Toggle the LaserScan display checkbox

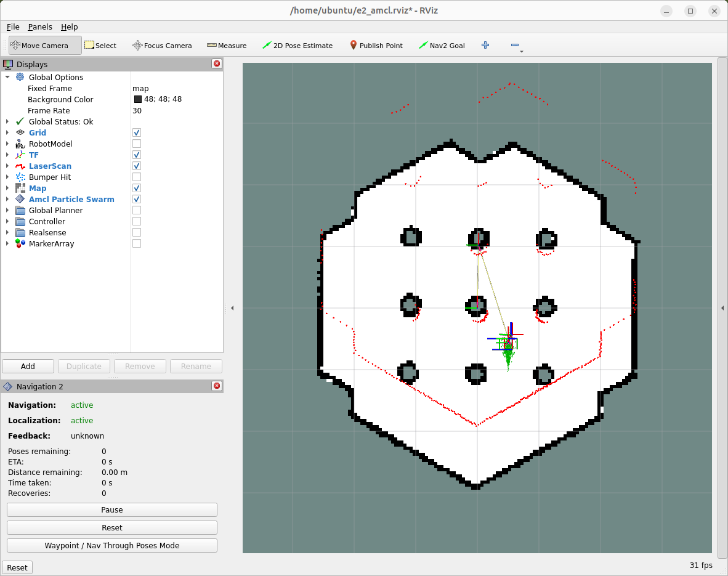[137, 166]
